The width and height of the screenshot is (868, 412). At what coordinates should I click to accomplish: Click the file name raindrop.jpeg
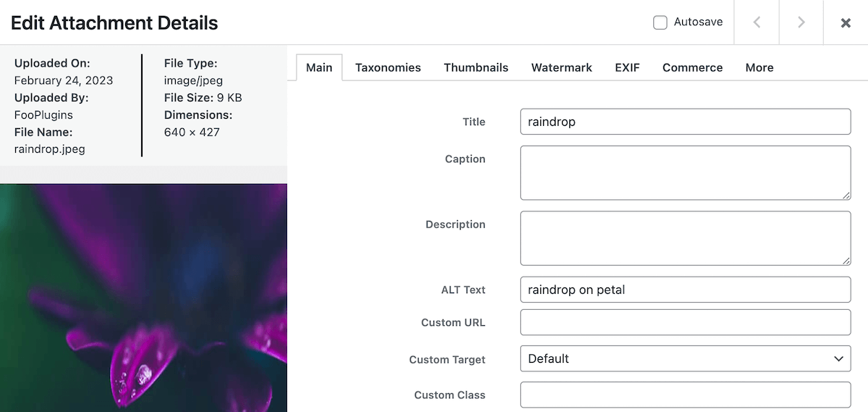coord(49,149)
